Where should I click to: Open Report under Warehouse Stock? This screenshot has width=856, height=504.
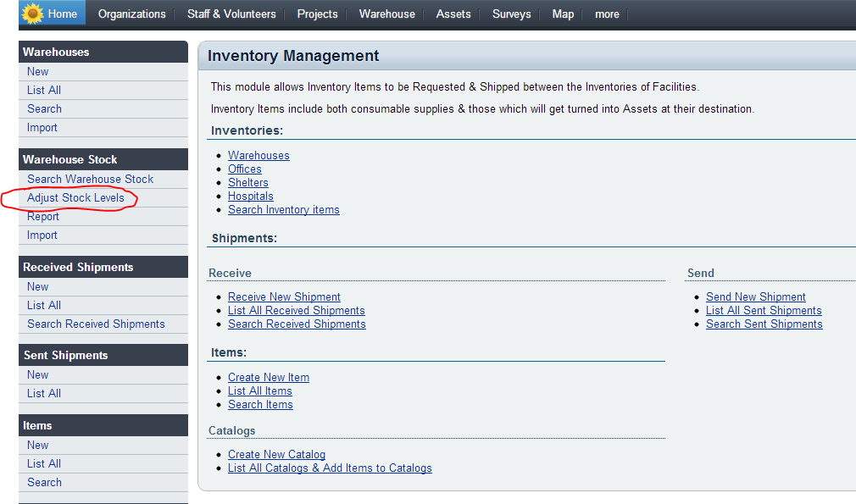coord(43,216)
